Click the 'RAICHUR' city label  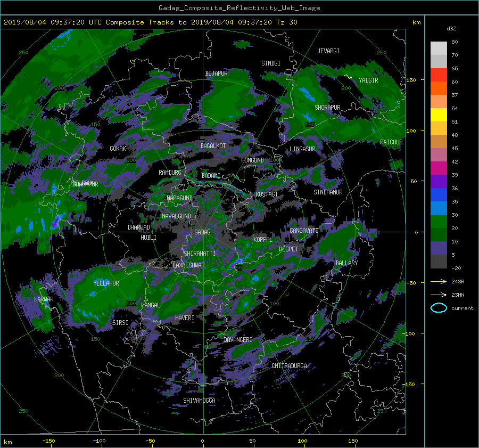[x=391, y=142]
